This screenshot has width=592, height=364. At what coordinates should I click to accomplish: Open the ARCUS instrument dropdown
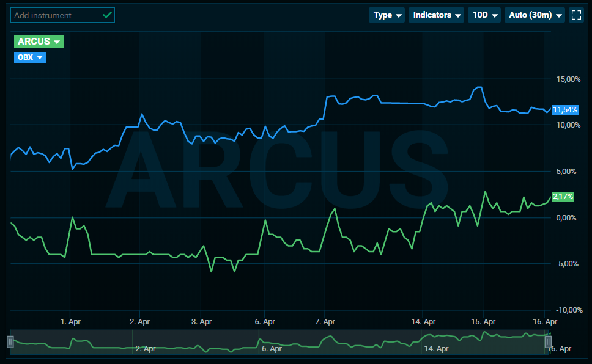click(39, 41)
